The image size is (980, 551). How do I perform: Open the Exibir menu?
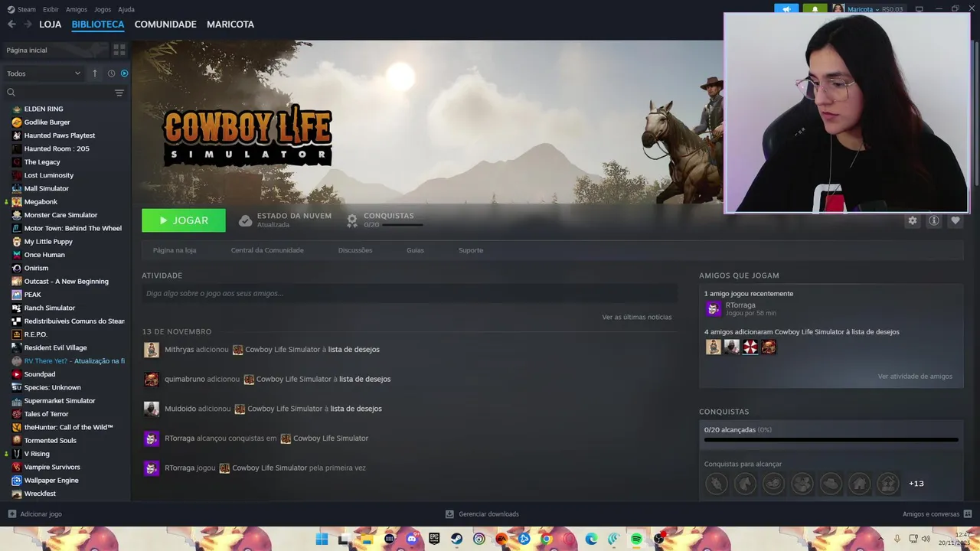tap(51, 9)
